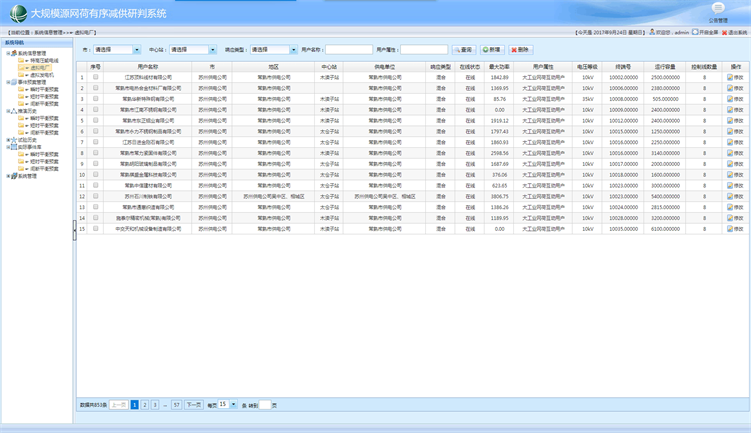The width and height of the screenshot is (751, 433).
Task: Select the checkbox in row 12
Action: (x=96, y=196)
